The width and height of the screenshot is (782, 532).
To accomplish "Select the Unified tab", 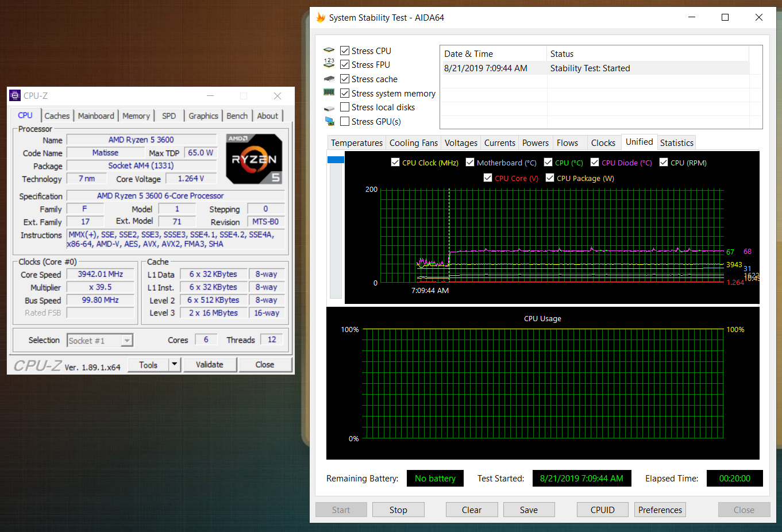I will [639, 142].
